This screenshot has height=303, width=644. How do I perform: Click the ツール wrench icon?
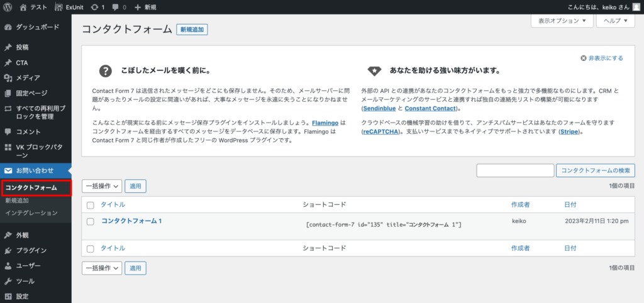pyautogui.click(x=8, y=281)
